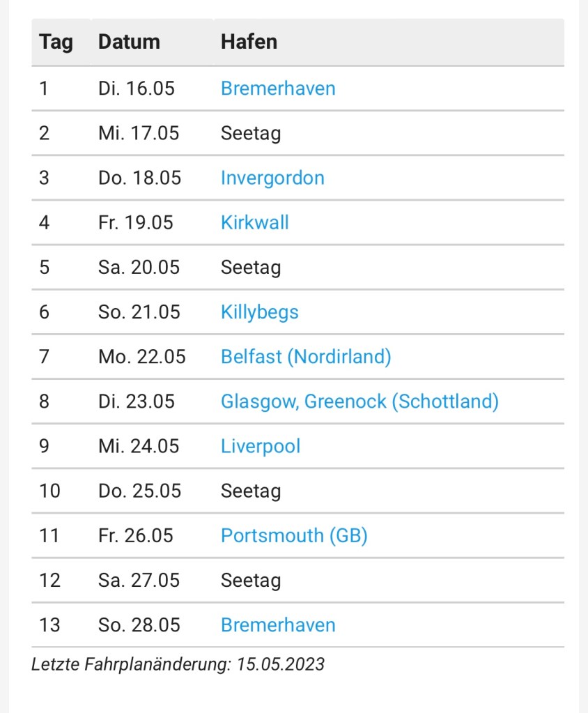Click Glasgow, Greenock (Schottland) link
588x713 pixels.
(x=359, y=401)
